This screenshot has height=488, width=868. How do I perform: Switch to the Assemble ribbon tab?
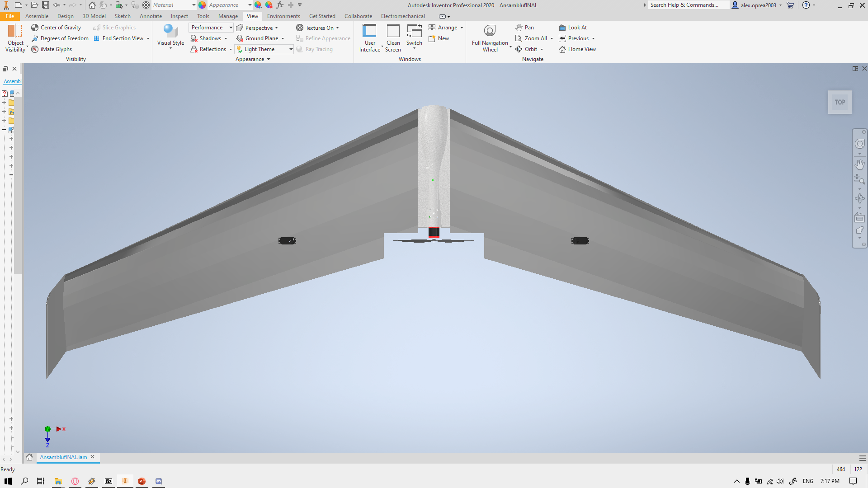(37, 16)
